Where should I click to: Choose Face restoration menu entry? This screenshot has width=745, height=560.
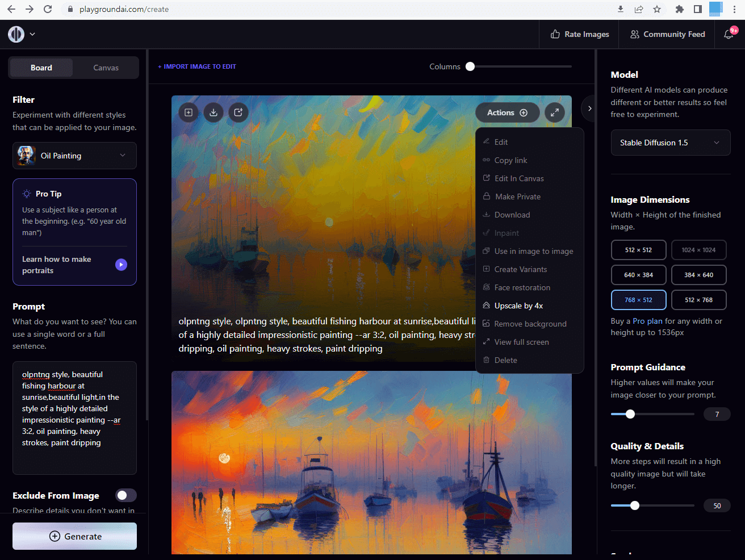529,287
